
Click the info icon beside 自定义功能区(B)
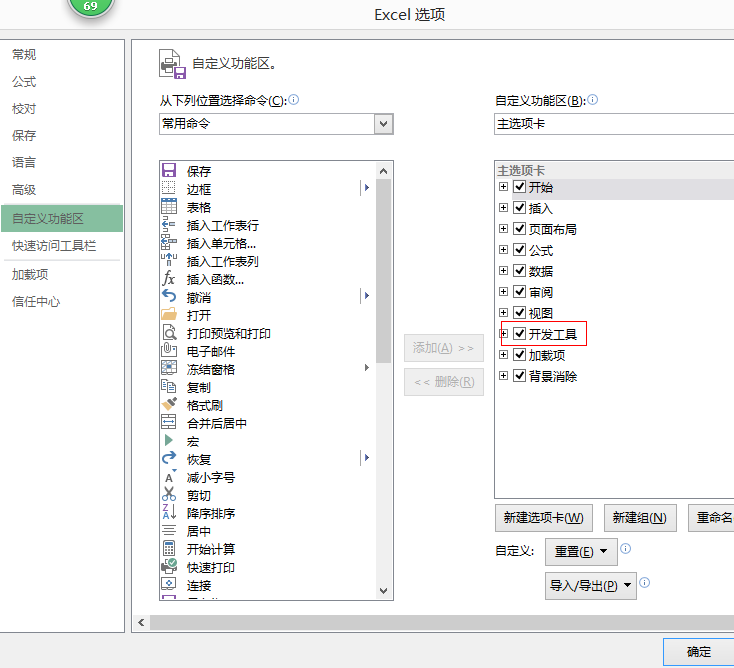point(592,100)
